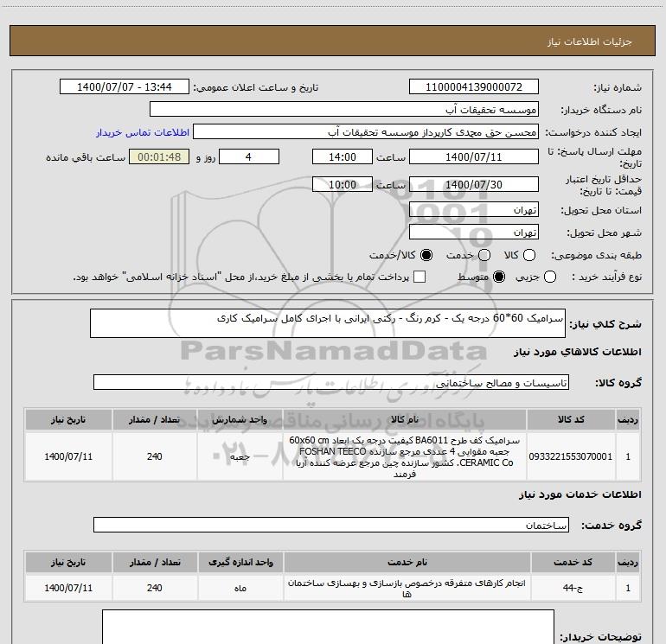Click the ماه unit cell in services
Image resolution: width=666 pixels, height=644 pixels.
coord(240,589)
